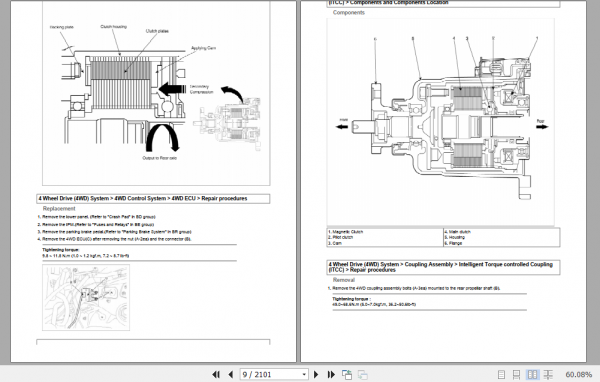Viewport: 600px width, 382px height.
Task: Open the page number dropdown arrow
Action: (304, 374)
